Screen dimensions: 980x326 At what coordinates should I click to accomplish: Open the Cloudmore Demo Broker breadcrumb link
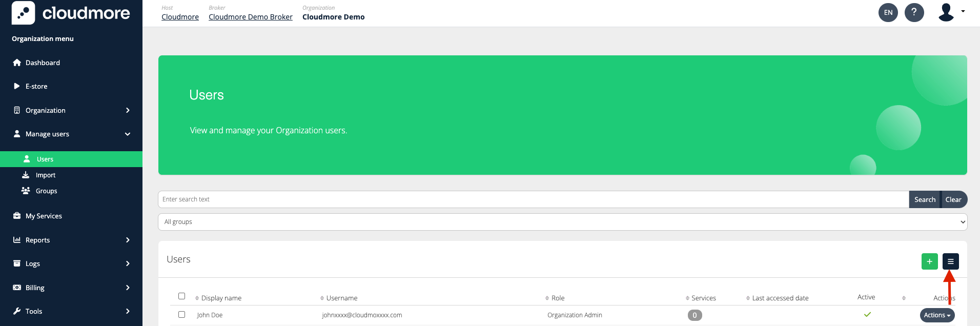point(250,17)
